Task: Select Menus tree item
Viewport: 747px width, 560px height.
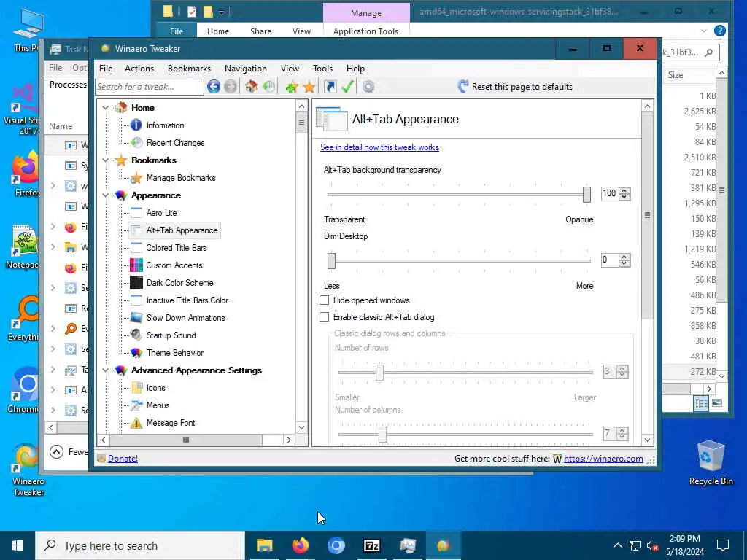Action: click(x=158, y=405)
